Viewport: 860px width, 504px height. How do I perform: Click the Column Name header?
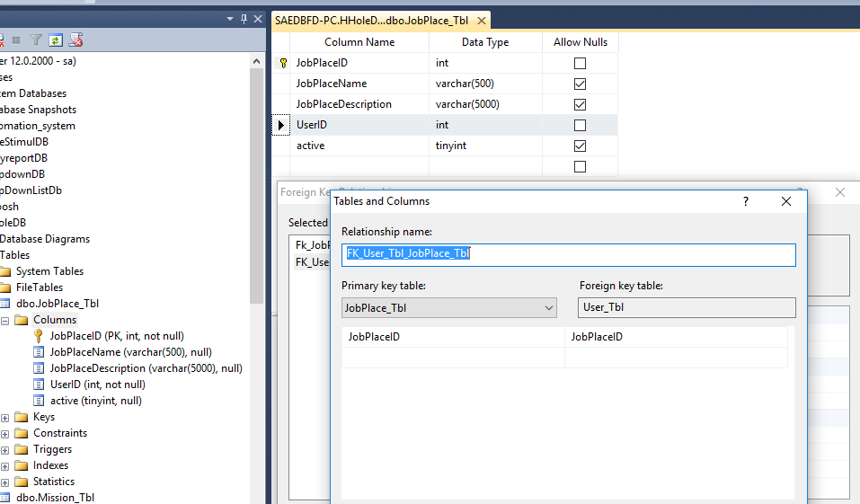click(x=359, y=42)
